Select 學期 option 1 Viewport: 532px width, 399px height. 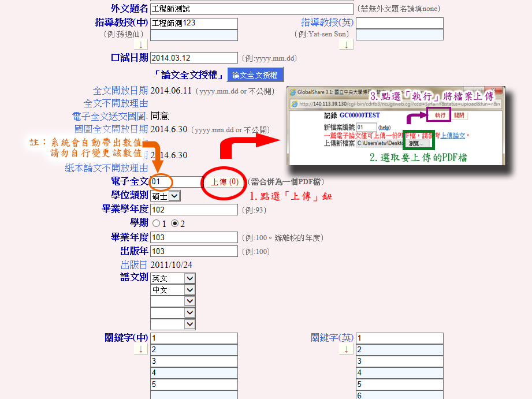click(x=155, y=223)
